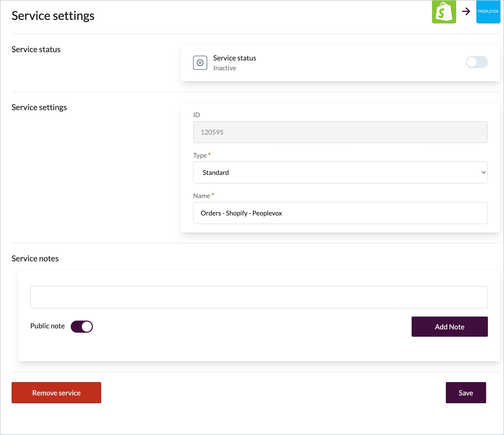Turn off the Public note switch
The width and height of the screenshot is (504, 435).
pos(82,327)
